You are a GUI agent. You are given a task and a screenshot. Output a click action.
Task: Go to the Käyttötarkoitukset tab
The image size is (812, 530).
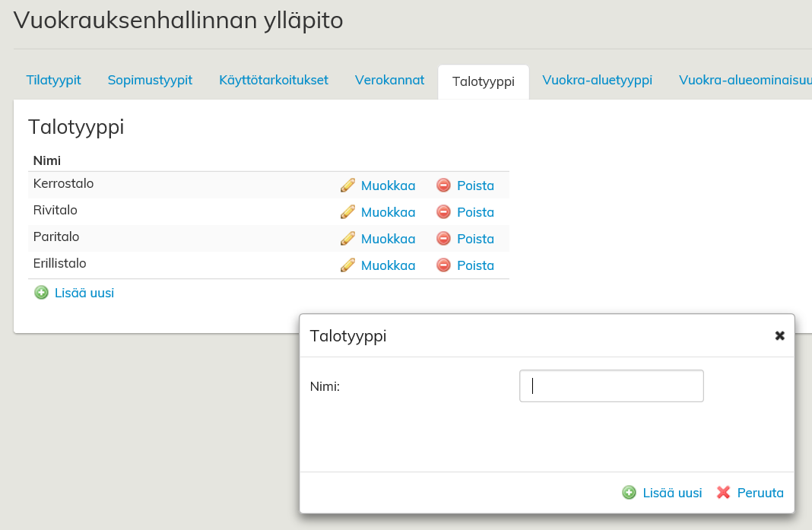click(274, 80)
